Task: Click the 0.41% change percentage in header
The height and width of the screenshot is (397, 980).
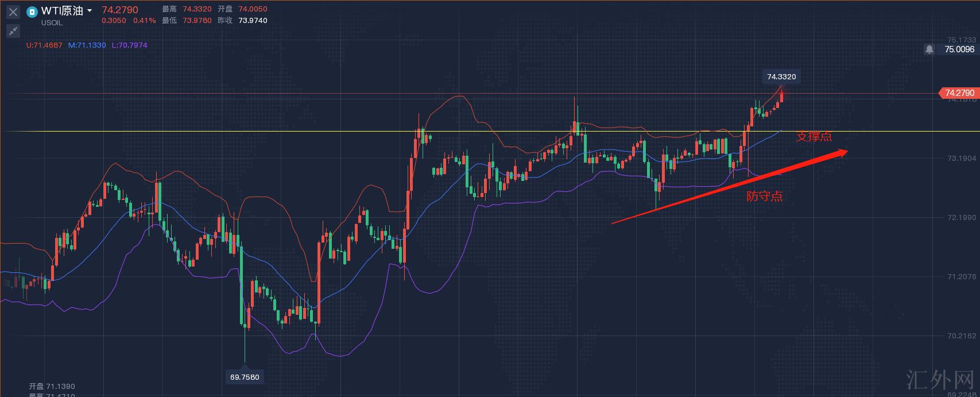Action: (x=144, y=21)
